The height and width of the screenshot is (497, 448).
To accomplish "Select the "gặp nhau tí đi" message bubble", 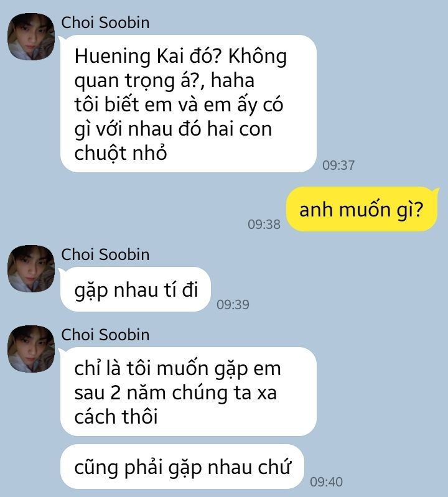I will [x=136, y=289].
